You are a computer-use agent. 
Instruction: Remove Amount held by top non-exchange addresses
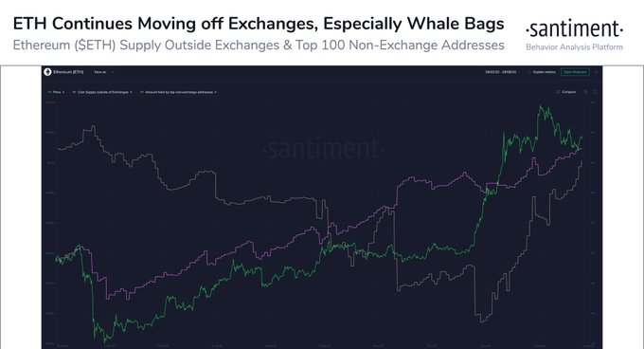pyautogui.click(x=216, y=92)
